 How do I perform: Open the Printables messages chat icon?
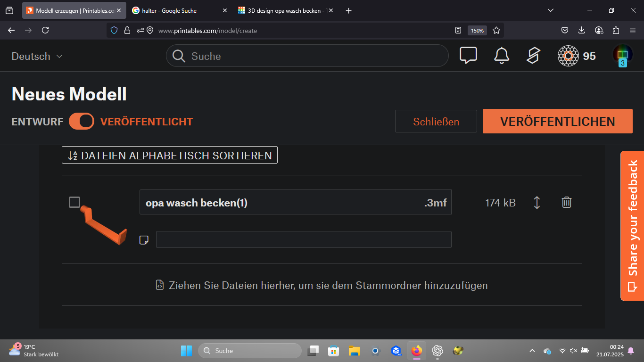coord(468,56)
